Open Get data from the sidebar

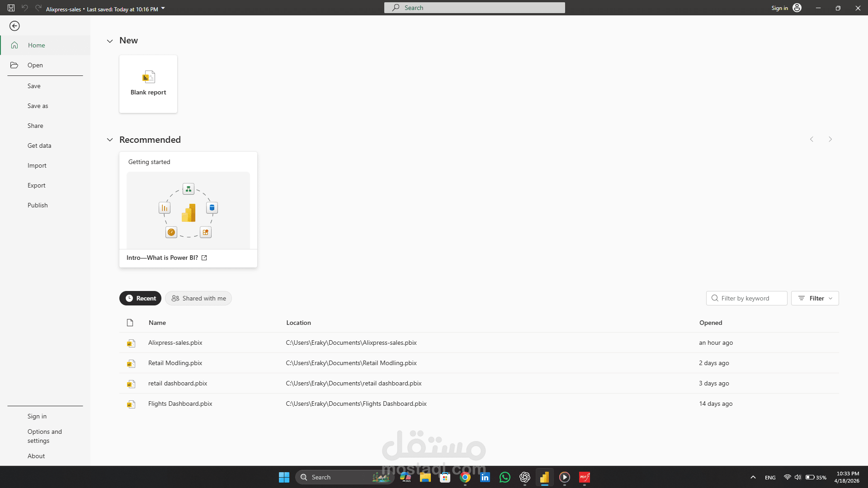coord(39,145)
